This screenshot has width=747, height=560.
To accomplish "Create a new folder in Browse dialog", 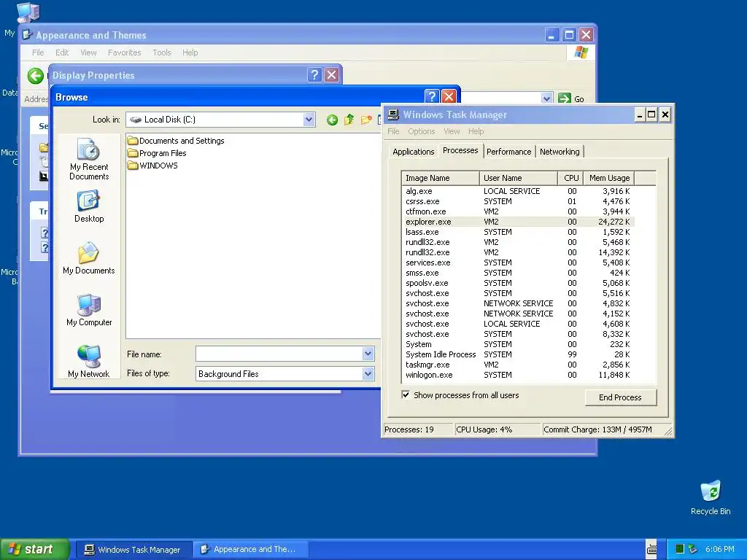I will coord(366,120).
